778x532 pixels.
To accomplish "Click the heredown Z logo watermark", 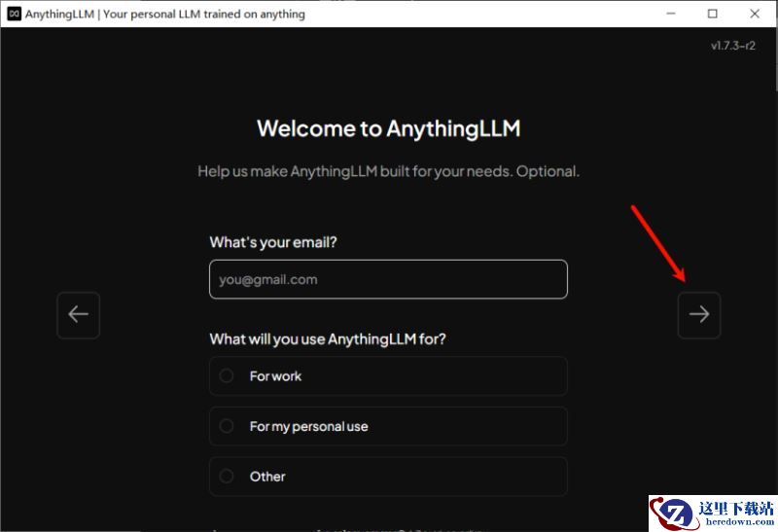I will [673, 514].
